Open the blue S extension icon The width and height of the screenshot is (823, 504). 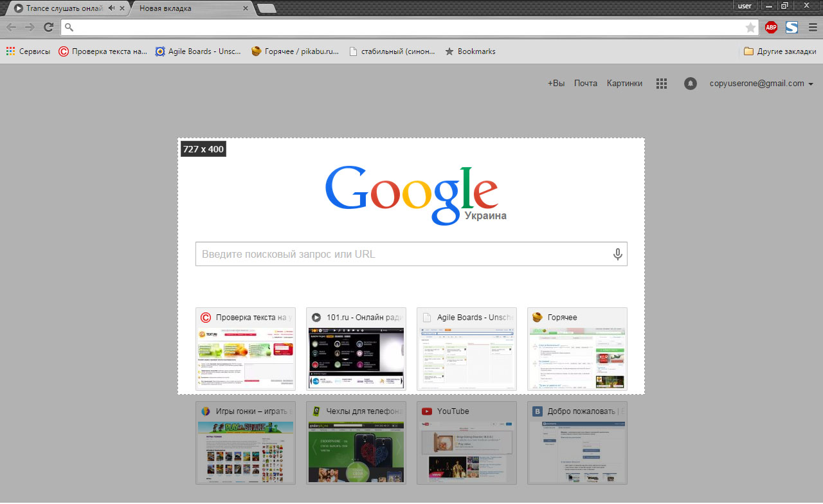click(x=791, y=27)
